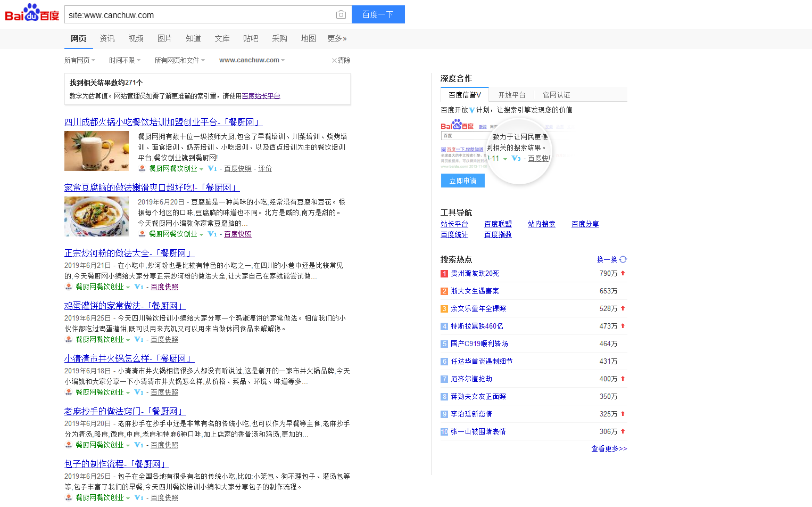Select the 开放平台 tab

point(512,95)
